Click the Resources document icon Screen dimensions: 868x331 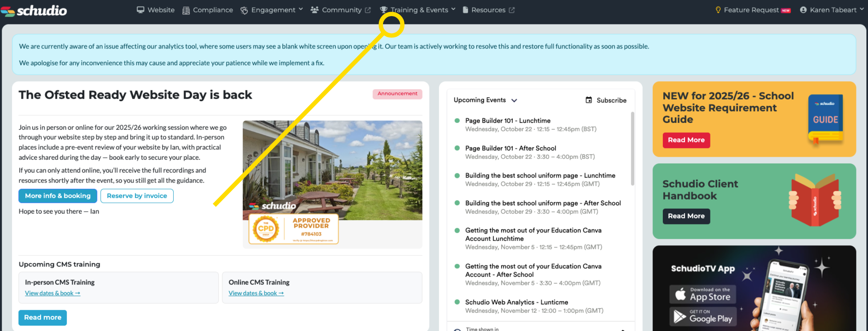coord(466,10)
